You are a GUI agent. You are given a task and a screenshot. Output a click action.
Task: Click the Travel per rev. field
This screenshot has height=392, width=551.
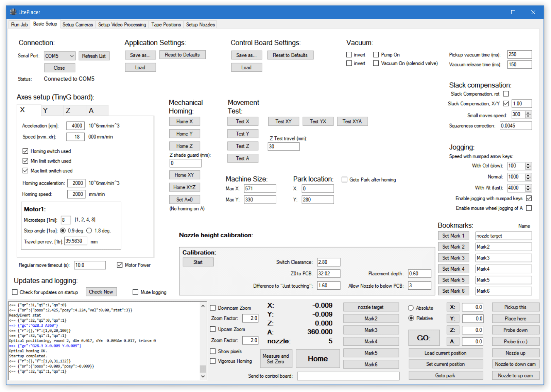76,241
